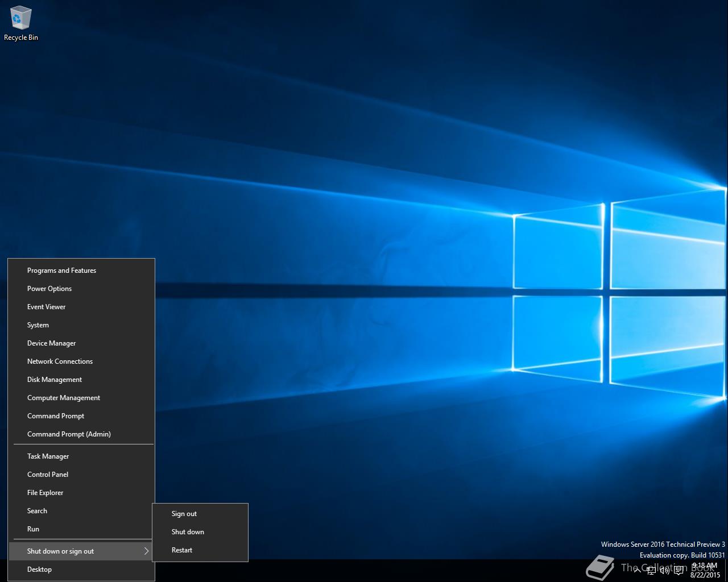
Task: Launch Event Viewer from the menu
Action: [x=81, y=307]
